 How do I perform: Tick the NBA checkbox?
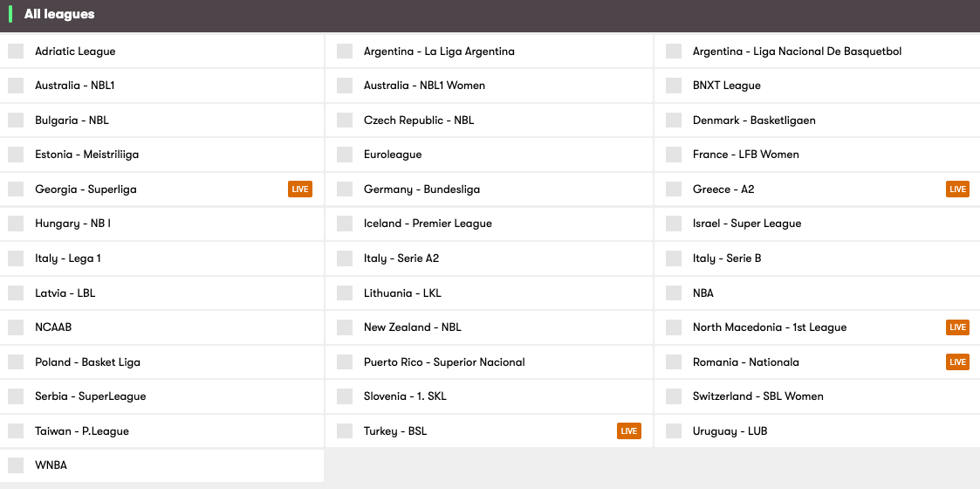(x=674, y=293)
